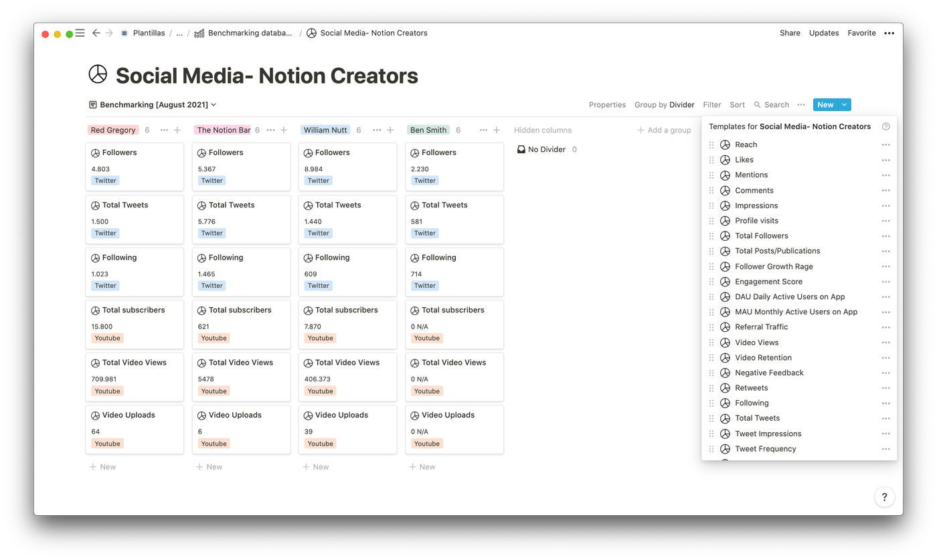Add a card to Red Gregory group header
The height and width of the screenshot is (560, 937).
[x=177, y=130]
